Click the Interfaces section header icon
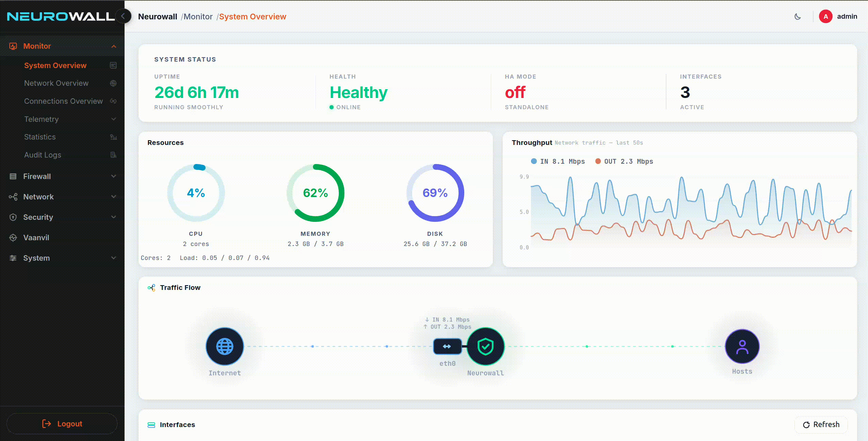868x441 pixels. click(151, 425)
